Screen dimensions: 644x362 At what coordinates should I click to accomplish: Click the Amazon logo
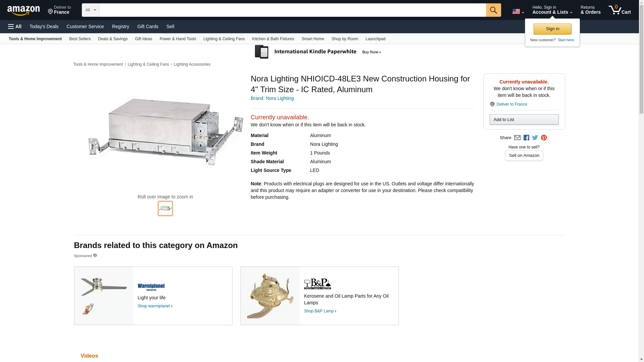[x=23, y=10]
